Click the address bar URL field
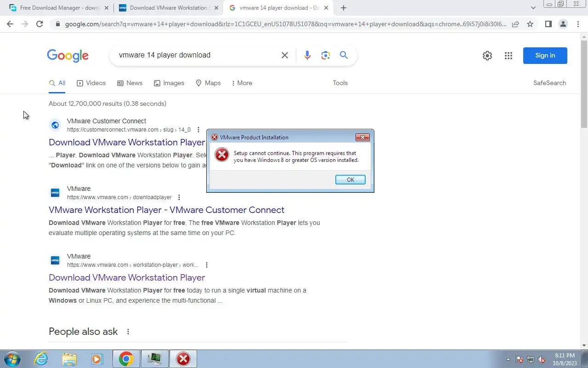The width and height of the screenshot is (588, 368). point(285,24)
